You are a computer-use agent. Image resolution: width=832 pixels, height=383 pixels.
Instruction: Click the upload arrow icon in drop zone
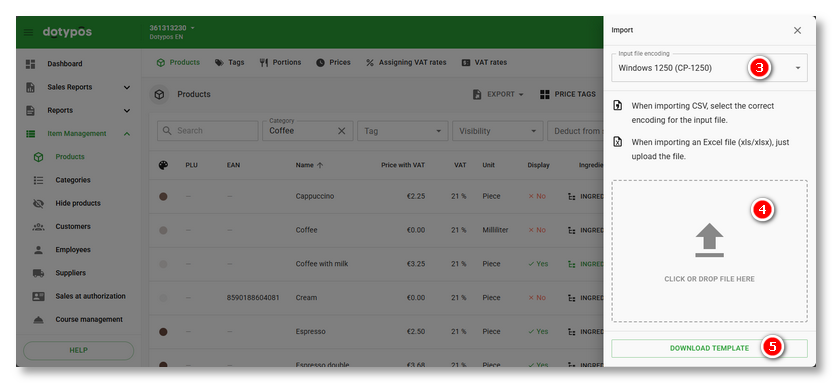coord(709,240)
